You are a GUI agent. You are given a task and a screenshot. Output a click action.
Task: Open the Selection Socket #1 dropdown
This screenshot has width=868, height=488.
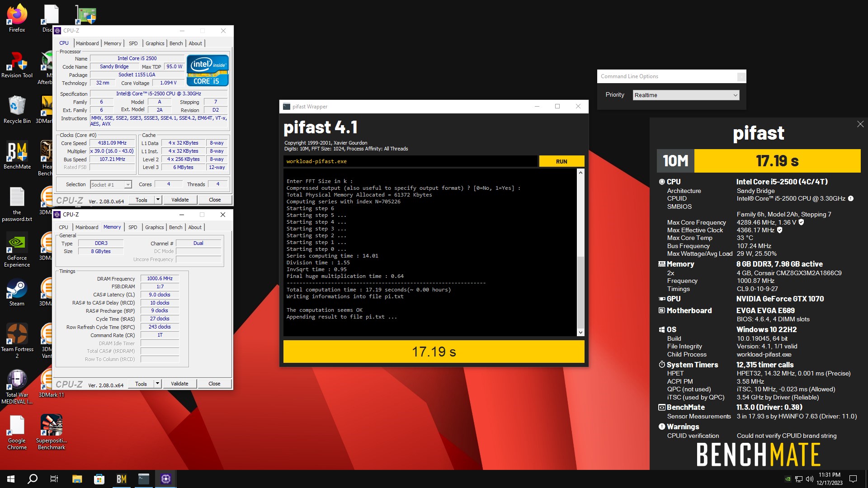tap(111, 184)
